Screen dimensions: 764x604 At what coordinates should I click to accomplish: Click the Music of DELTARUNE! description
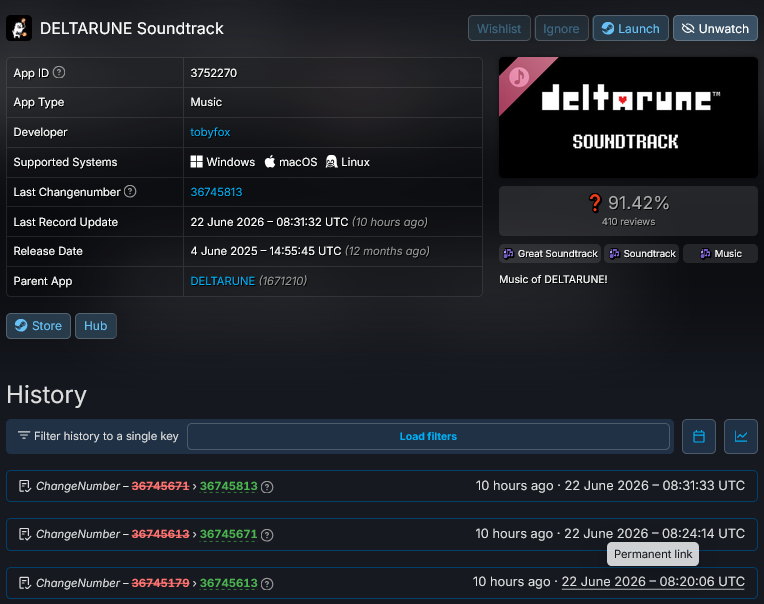(x=553, y=280)
